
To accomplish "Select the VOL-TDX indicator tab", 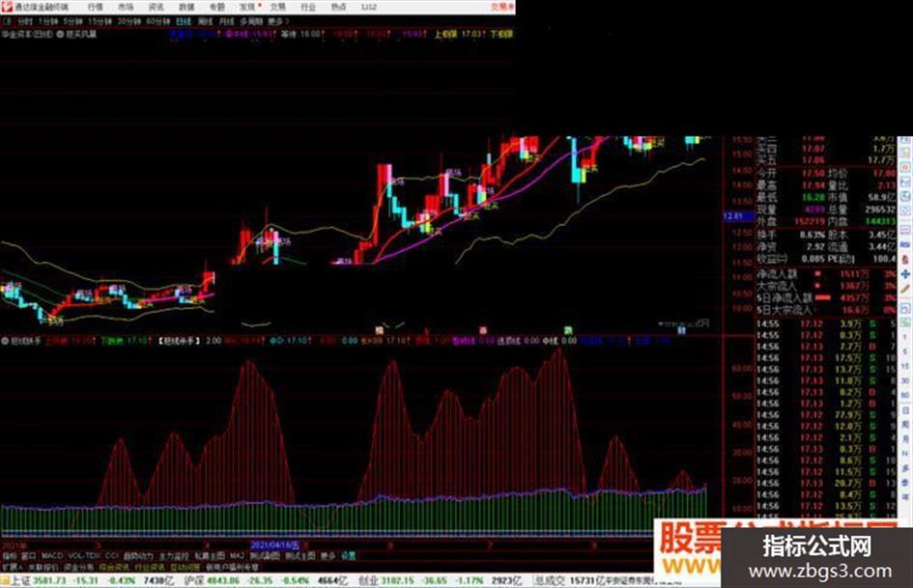I will pyautogui.click(x=84, y=556).
